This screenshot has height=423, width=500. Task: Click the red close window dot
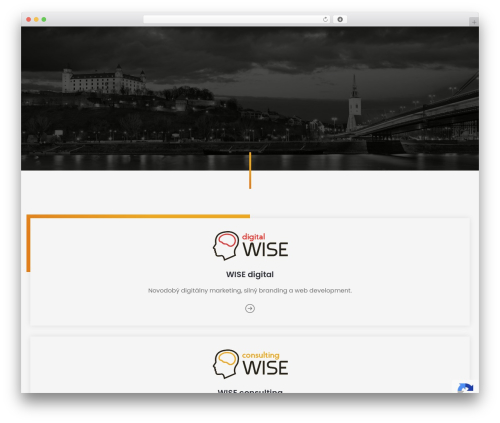tap(29, 20)
